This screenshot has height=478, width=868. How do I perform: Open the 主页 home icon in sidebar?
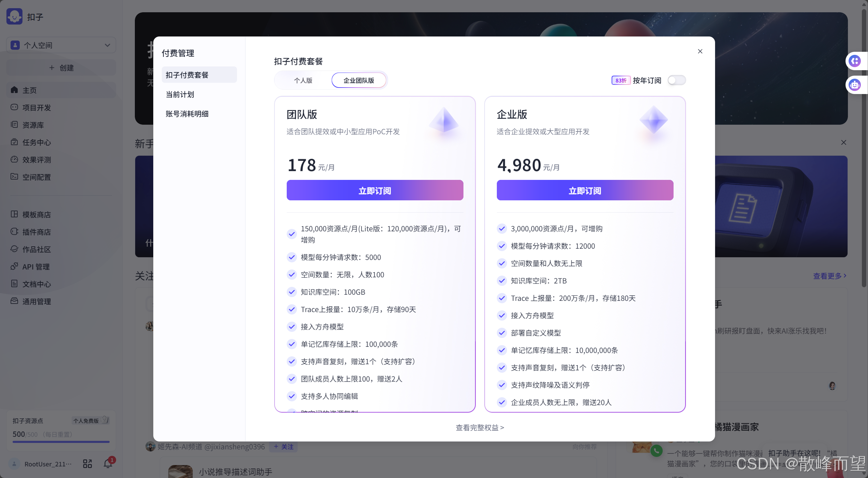pyautogui.click(x=30, y=90)
